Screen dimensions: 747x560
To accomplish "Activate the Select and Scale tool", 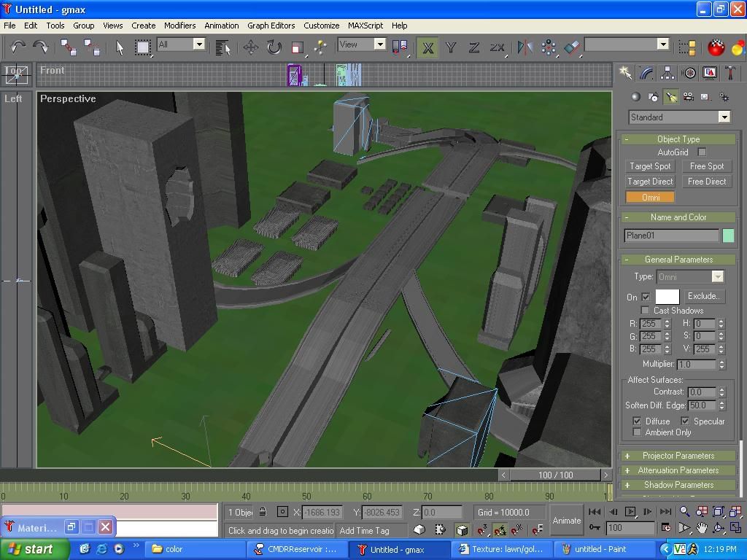I will [x=298, y=47].
